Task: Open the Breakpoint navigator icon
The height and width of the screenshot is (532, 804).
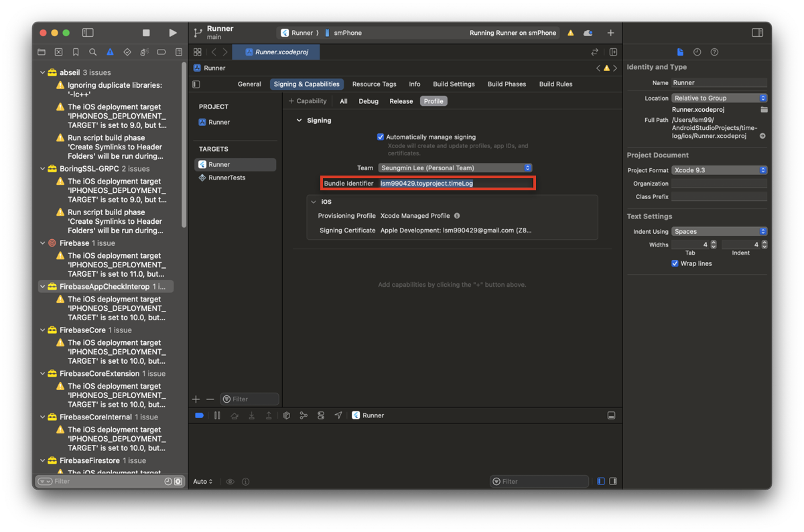Action: (x=161, y=52)
